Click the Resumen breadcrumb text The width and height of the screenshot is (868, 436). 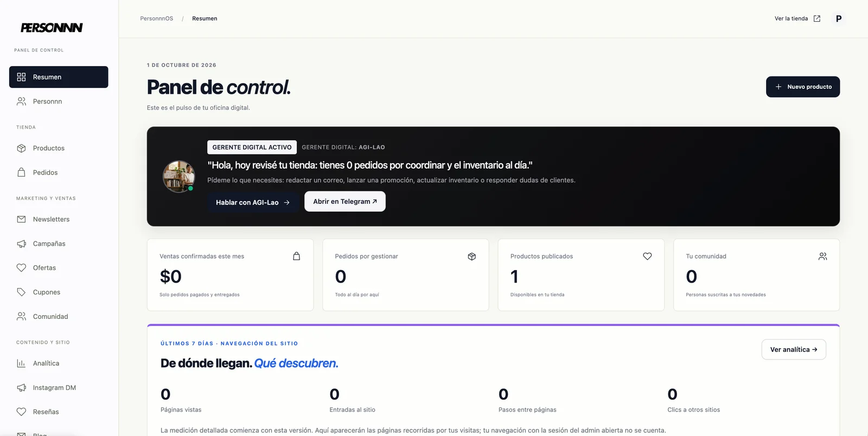pyautogui.click(x=205, y=18)
